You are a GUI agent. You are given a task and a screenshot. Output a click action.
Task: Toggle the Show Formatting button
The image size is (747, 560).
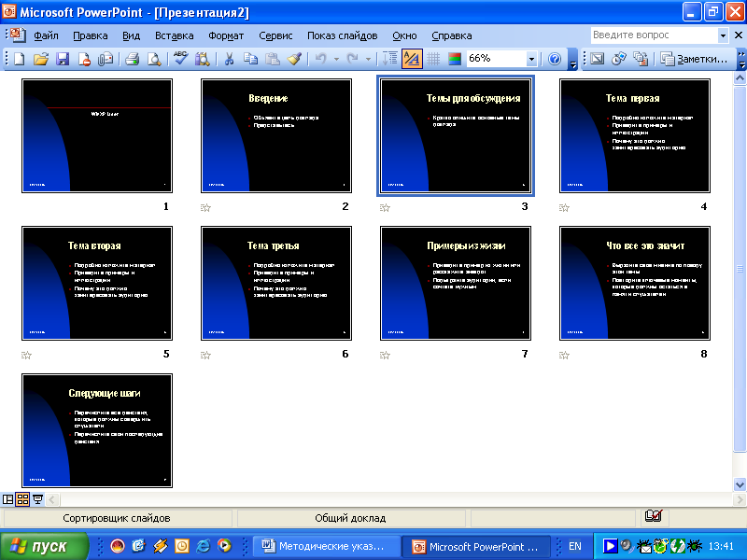point(412,59)
